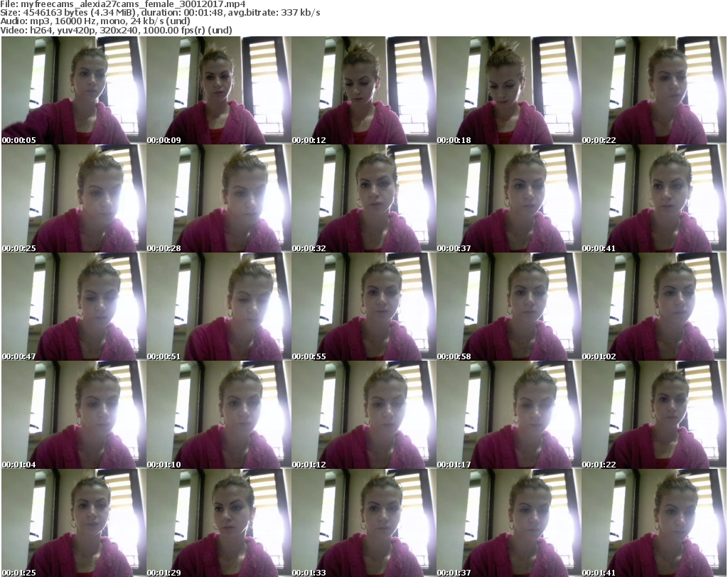Select the thumbnail stamped 00:00:47
728x577 pixels.
tap(73, 307)
